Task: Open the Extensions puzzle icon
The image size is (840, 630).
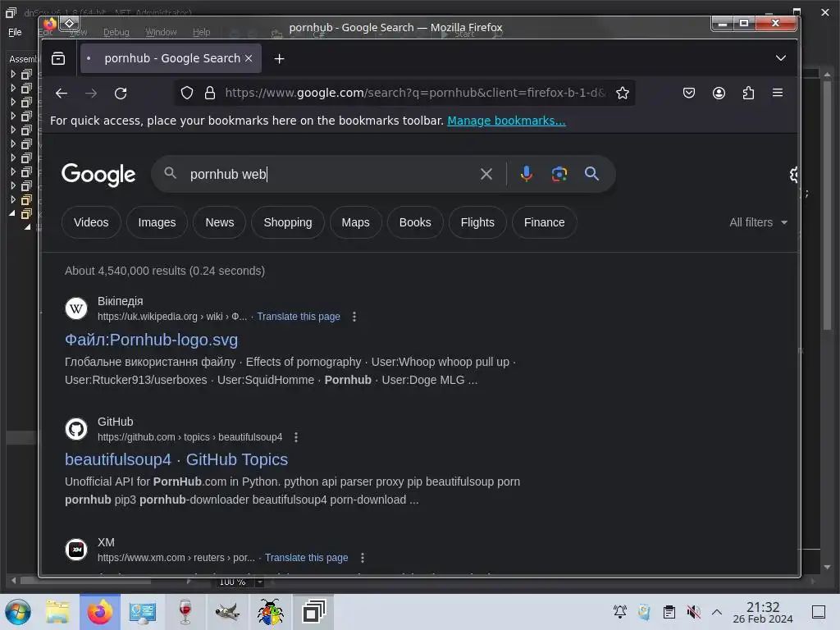Action: [748, 94]
